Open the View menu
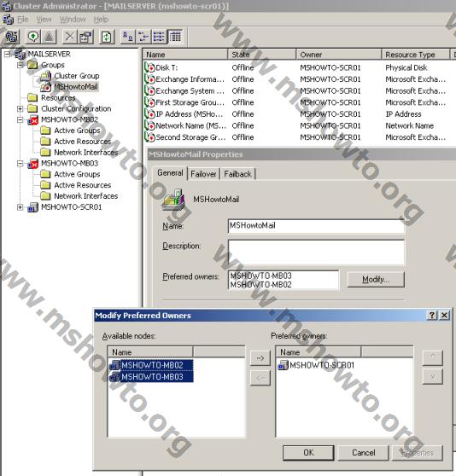 pos(44,20)
